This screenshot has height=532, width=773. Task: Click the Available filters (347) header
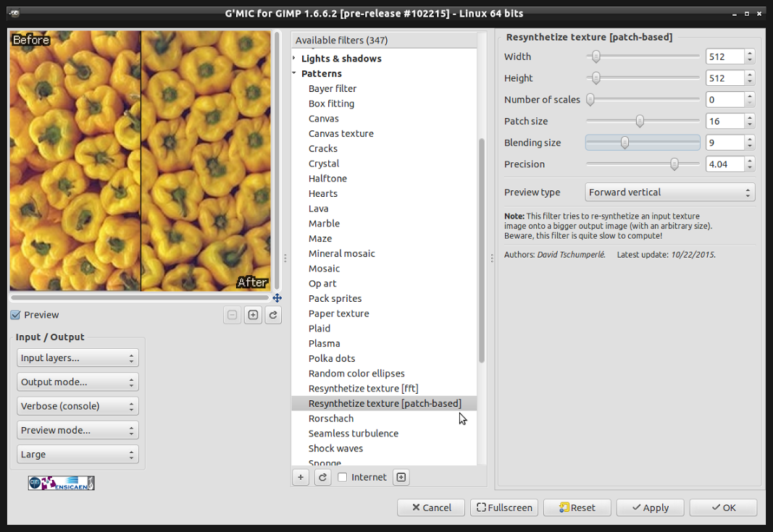click(x=384, y=40)
